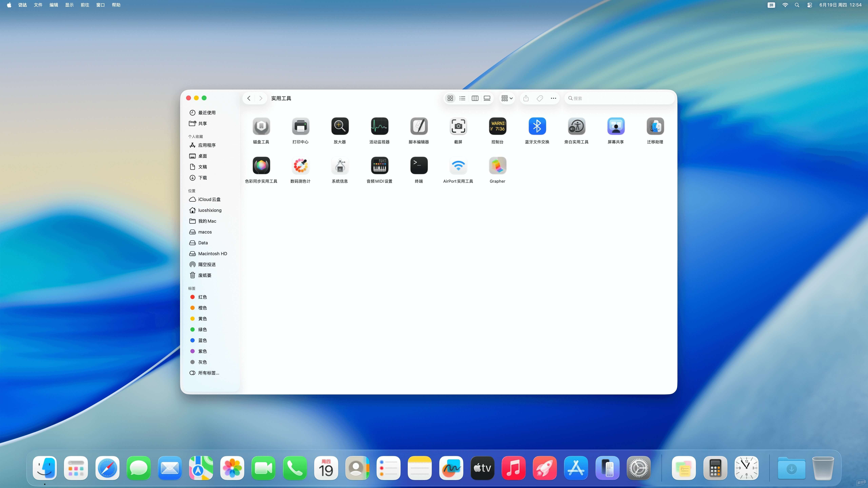Select the Grapher app icon

coord(497,165)
